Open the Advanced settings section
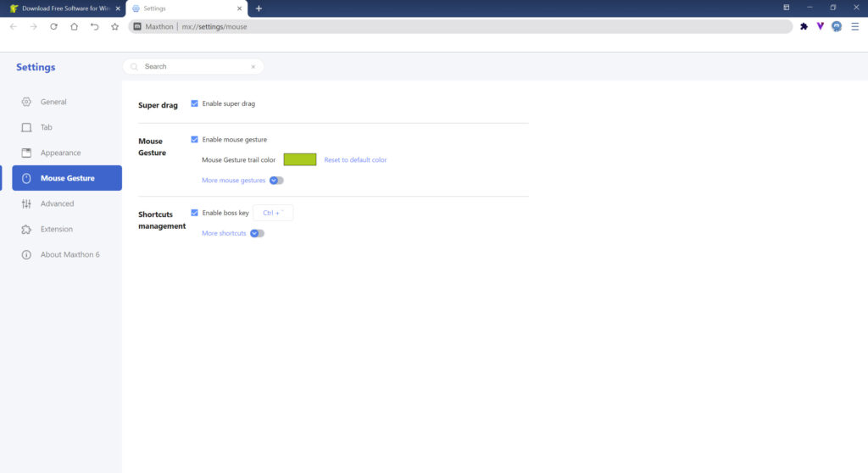Image resolution: width=868 pixels, height=473 pixels. tap(57, 203)
